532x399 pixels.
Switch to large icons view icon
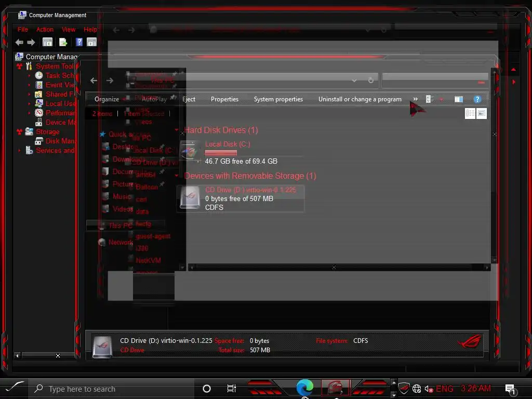(482, 114)
